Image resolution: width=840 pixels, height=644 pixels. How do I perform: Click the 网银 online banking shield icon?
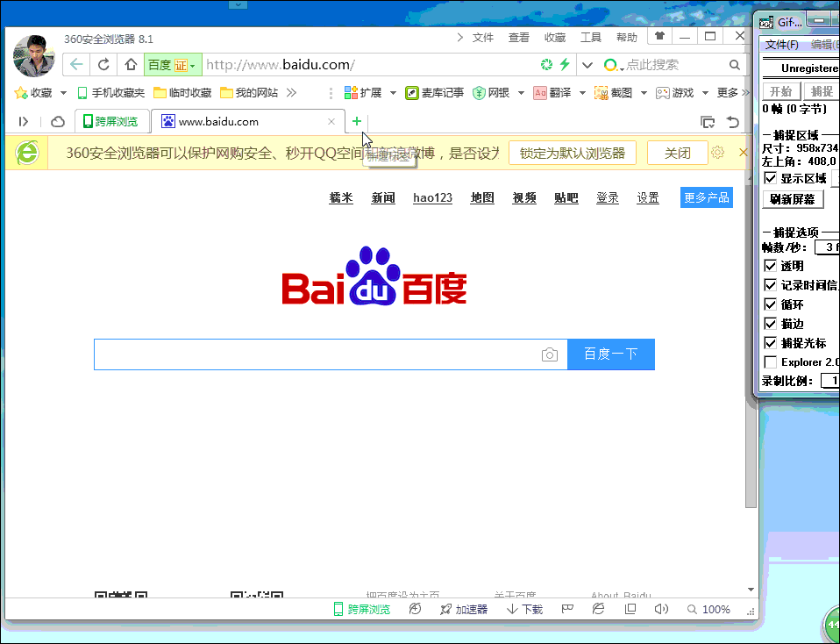point(481,91)
